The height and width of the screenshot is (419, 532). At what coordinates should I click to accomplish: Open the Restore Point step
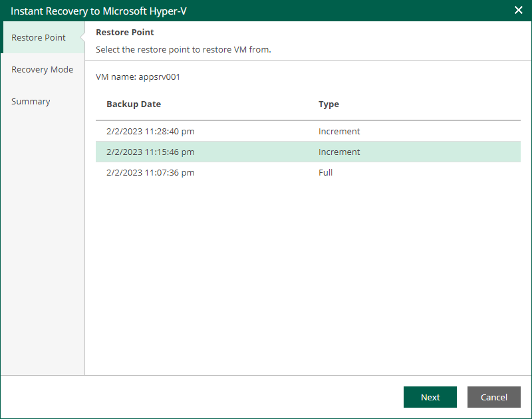43,37
